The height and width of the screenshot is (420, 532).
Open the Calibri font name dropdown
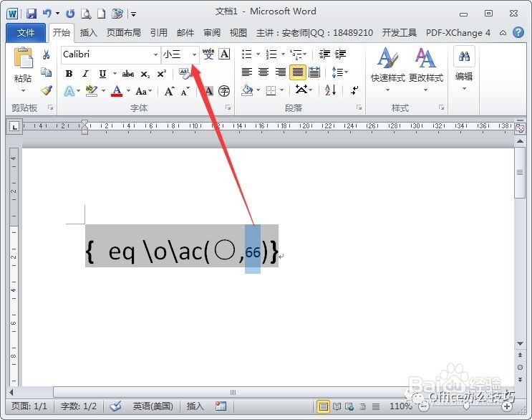[x=155, y=54]
